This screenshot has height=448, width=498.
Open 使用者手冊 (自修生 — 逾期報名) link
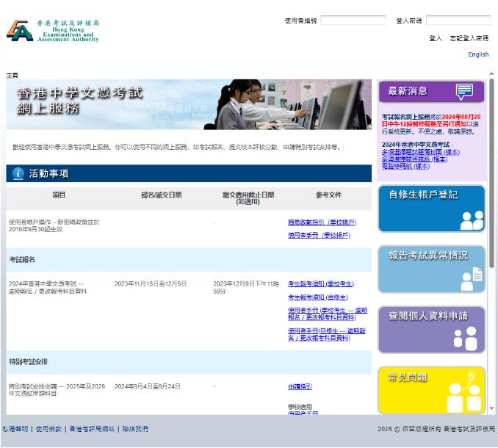(x=327, y=334)
